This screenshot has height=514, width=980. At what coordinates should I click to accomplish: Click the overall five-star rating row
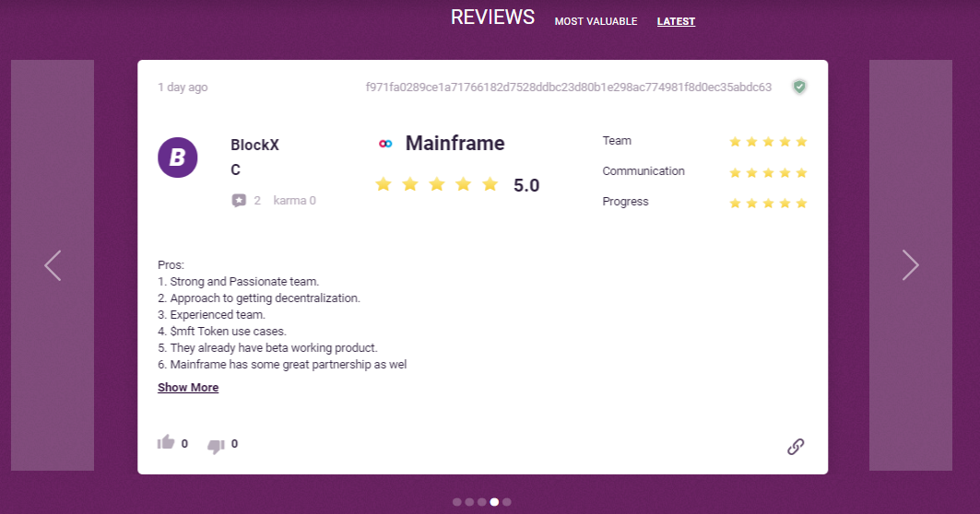click(437, 184)
